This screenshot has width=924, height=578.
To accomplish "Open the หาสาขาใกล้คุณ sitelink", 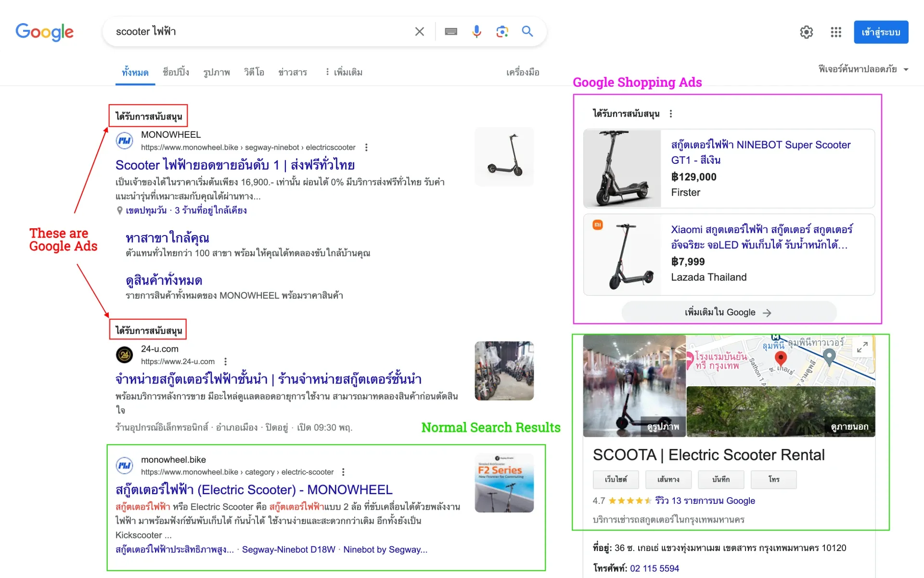I will pos(167,238).
